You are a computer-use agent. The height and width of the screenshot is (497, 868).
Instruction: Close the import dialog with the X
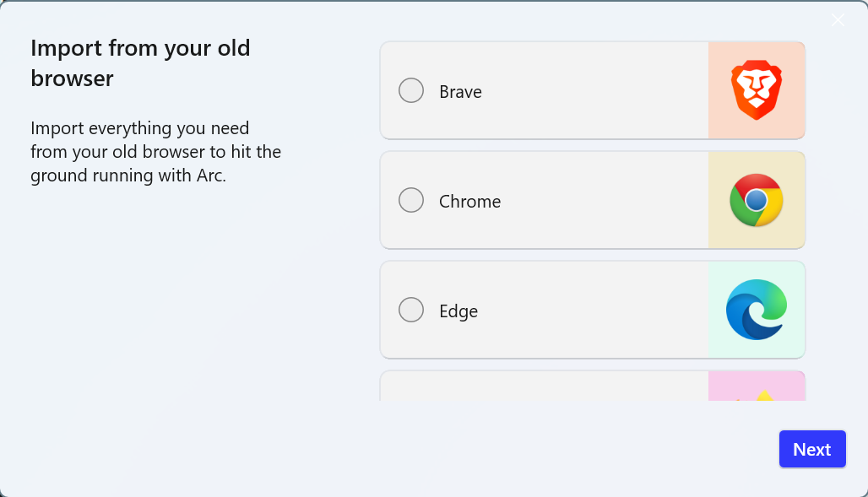point(838,20)
